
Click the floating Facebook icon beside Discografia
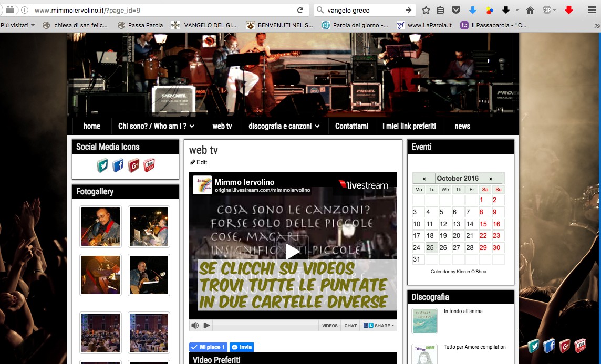point(550,346)
